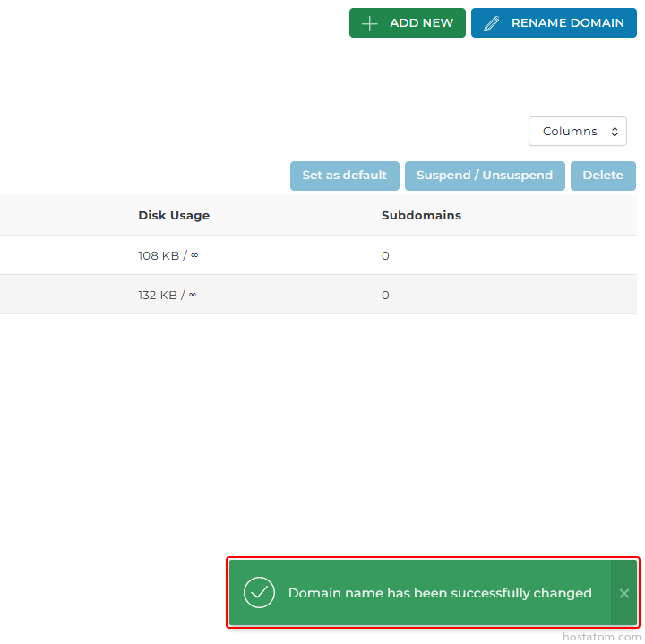This screenshot has height=644, width=645.
Task: Dismiss the success notification with X
Action: click(x=624, y=593)
